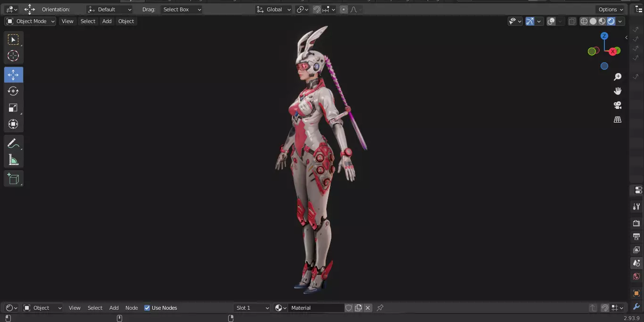644x322 pixels.
Task: Click the node parent up-arrow icon
Action: (x=593, y=308)
